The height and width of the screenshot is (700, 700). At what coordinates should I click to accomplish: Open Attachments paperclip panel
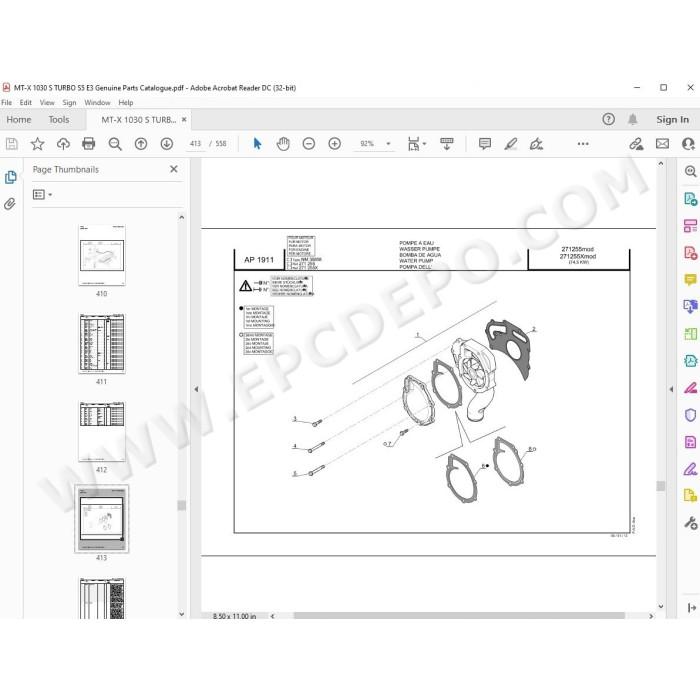tap(10, 204)
